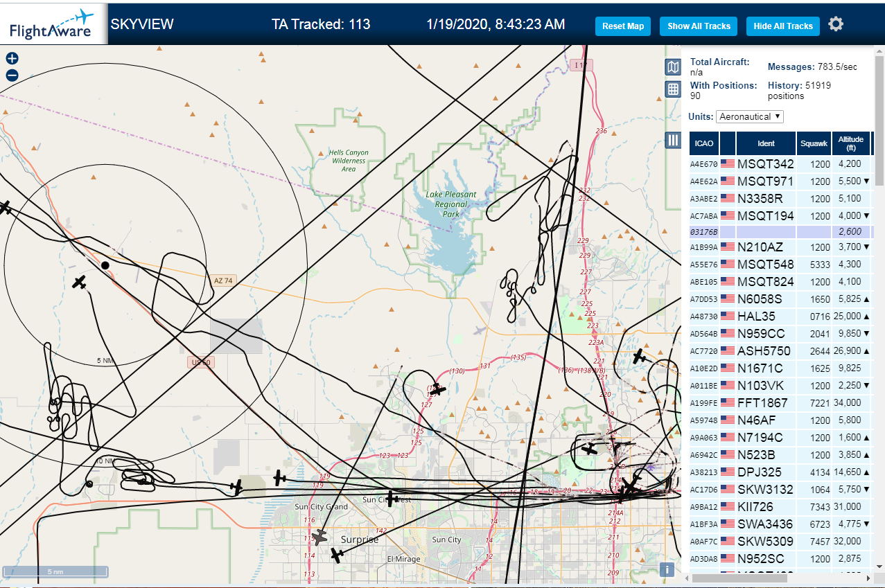
Task: Click the US flag beside MSQT342
Action: pos(728,164)
